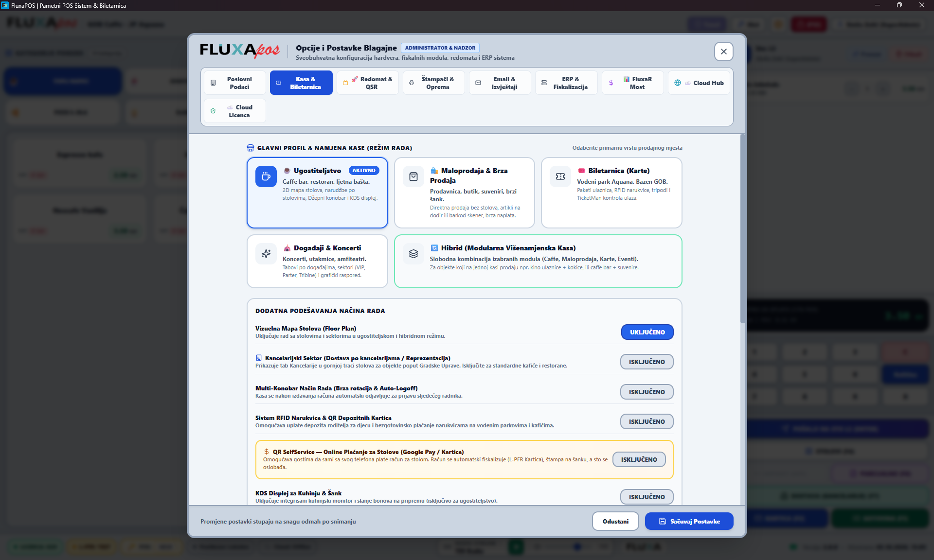Click the envelope icon on Email tab
This screenshot has width=934, height=560.
click(478, 83)
